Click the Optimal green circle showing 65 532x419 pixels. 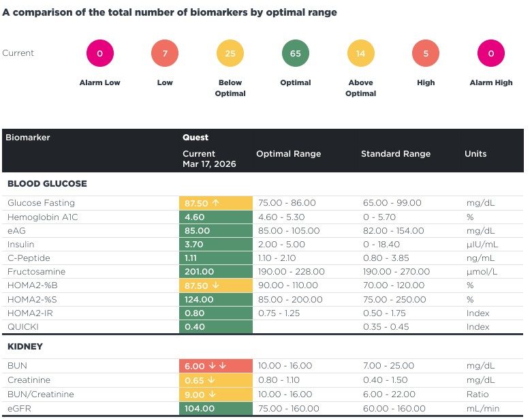click(296, 53)
